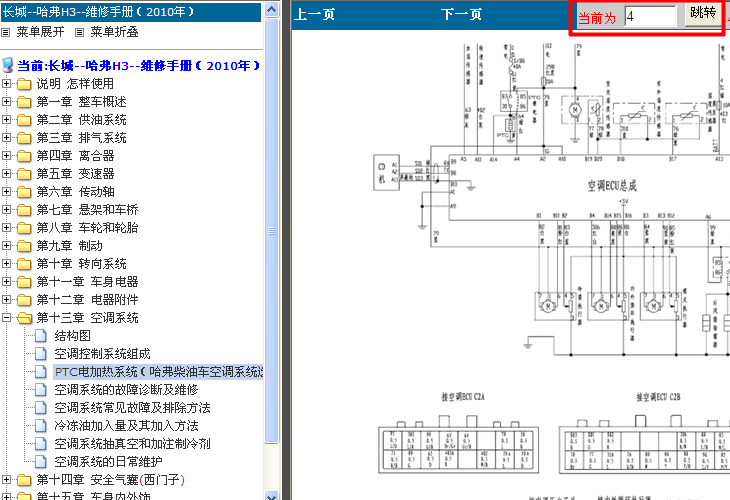Click folder icon of 第三章 排气系统
This screenshot has width=730, height=500.
[24, 138]
